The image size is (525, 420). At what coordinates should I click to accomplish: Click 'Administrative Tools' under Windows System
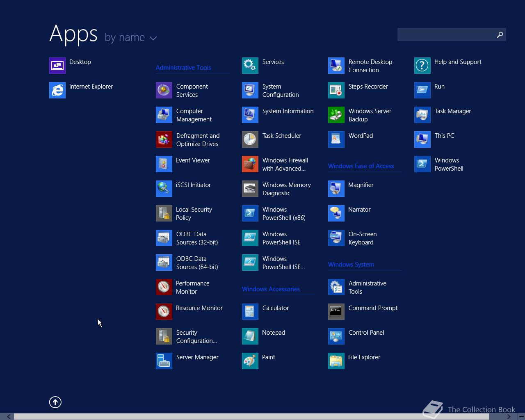367,288
